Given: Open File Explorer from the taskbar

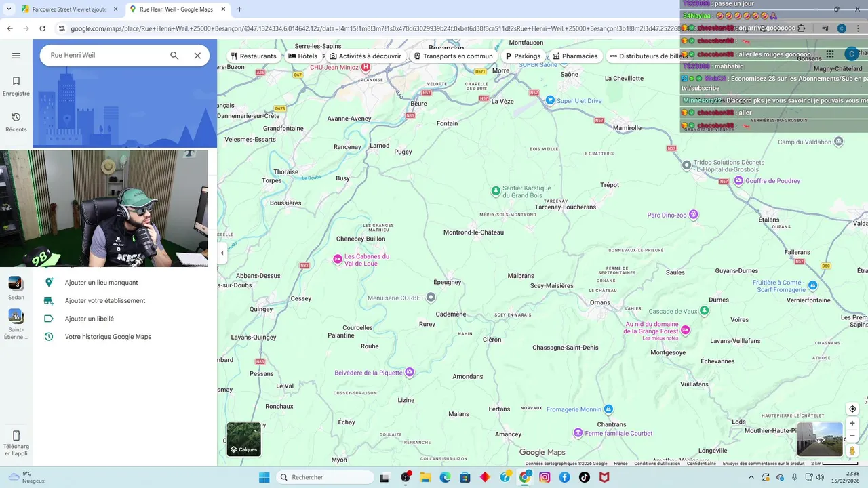Looking at the screenshot, I should coord(426,477).
